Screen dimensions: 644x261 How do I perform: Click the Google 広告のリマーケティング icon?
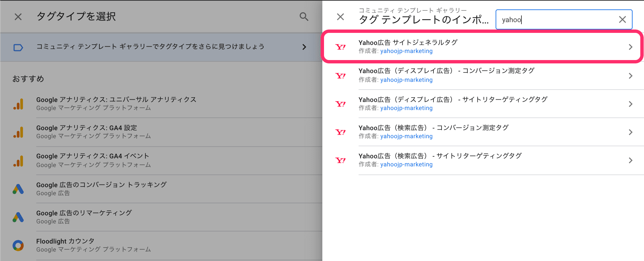pyautogui.click(x=18, y=217)
